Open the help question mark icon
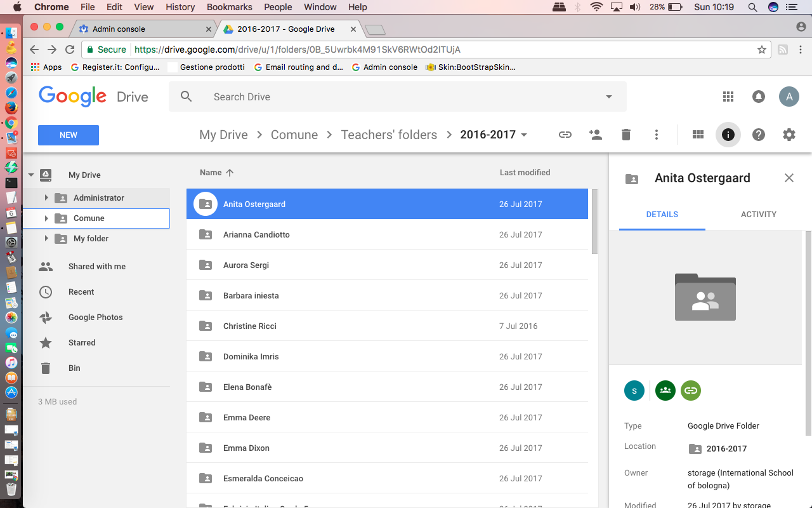812x508 pixels. pos(759,135)
